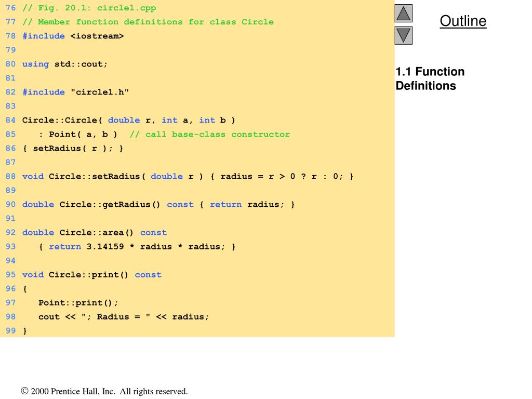The height and width of the screenshot is (399, 532).
Task: Click the '{ setRadius( r ); }' line
Action: pos(73,148)
